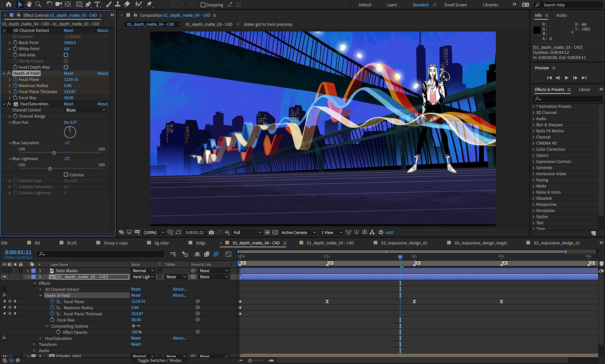This screenshot has width=605, height=364.
Task: Select the 03_responsive_design_02 tab
Action: point(404,243)
